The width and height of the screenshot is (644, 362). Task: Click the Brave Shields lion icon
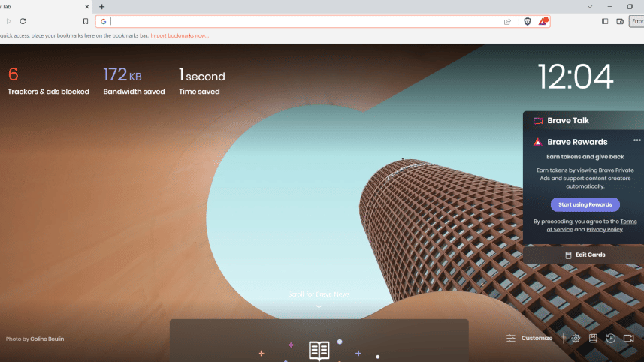528,21
